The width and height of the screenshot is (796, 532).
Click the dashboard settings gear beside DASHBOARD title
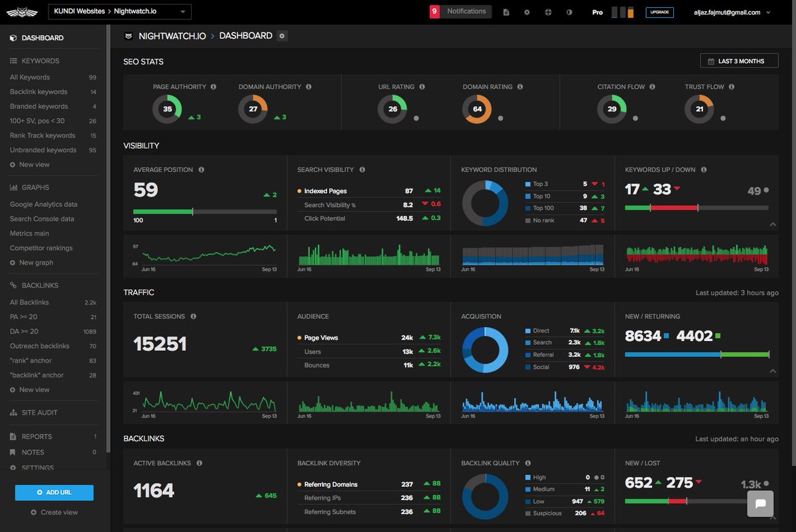pyautogui.click(x=282, y=36)
